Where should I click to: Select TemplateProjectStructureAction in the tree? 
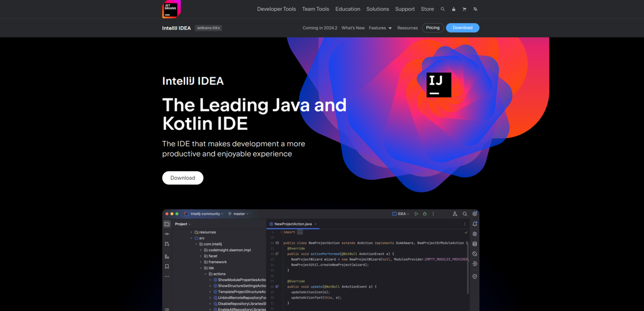[x=239, y=292]
